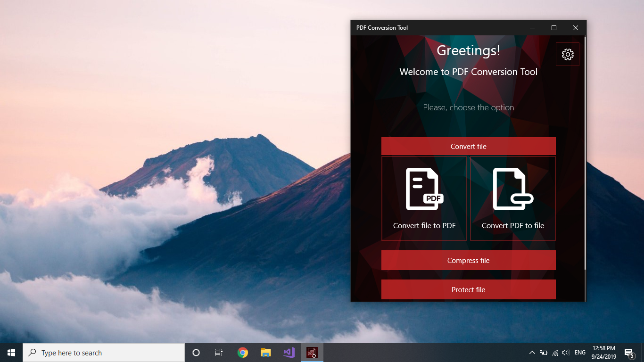Click the Convert file button
Viewport: 644px width, 362px height.
coord(468,146)
